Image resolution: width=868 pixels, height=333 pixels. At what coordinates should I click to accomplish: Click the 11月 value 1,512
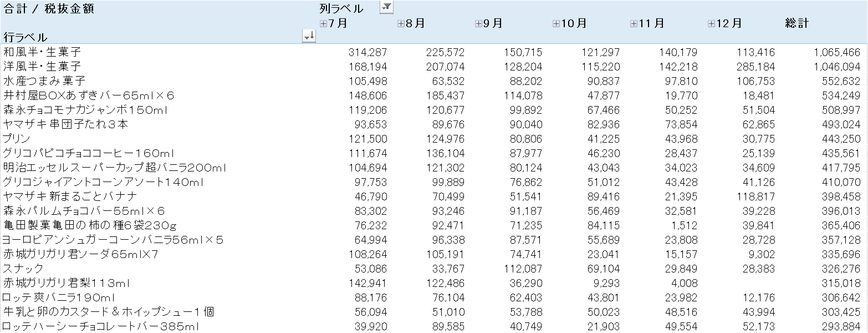tap(685, 225)
